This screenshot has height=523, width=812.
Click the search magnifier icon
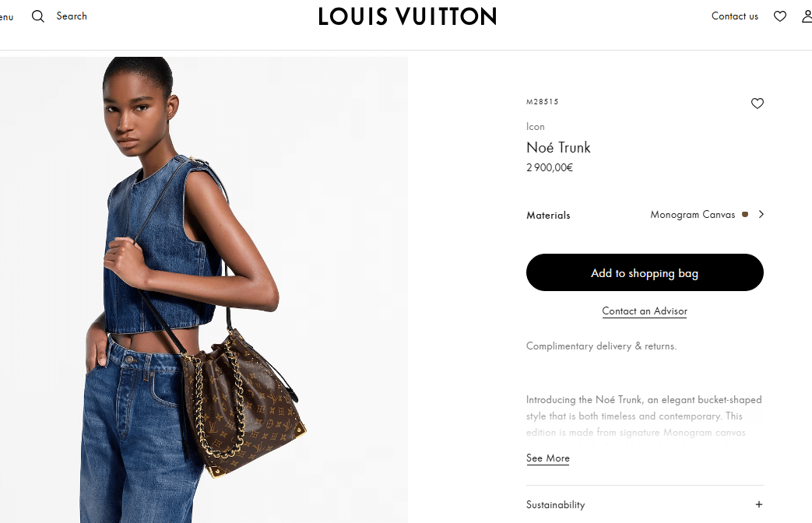click(38, 16)
